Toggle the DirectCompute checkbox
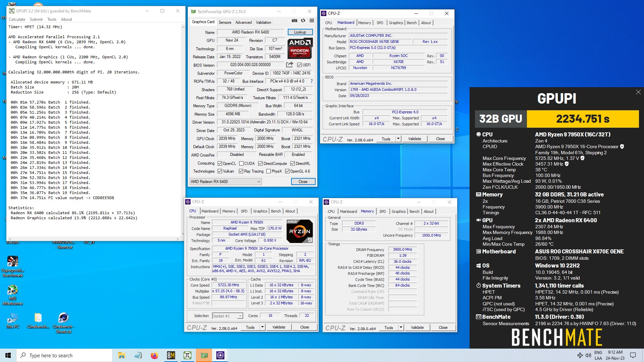Screen dimensions: 644x362 pos(260,164)
